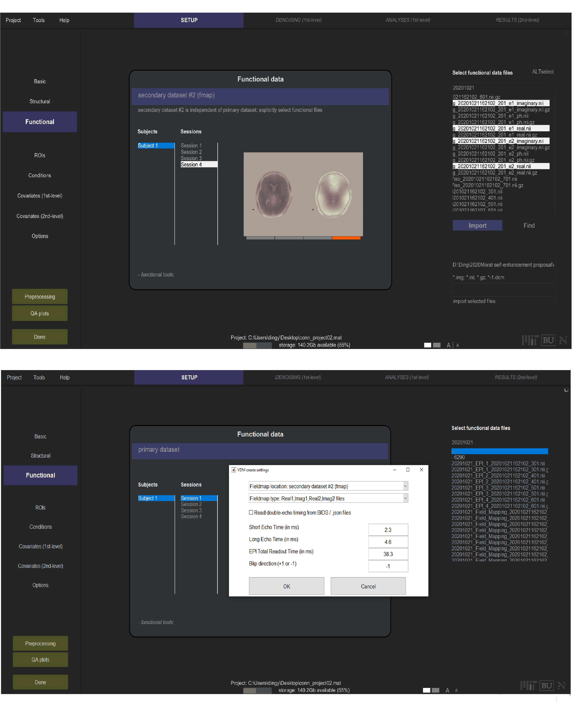The image size is (588, 717).
Task: Click the BU logo in upper window
Action: (x=548, y=340)
